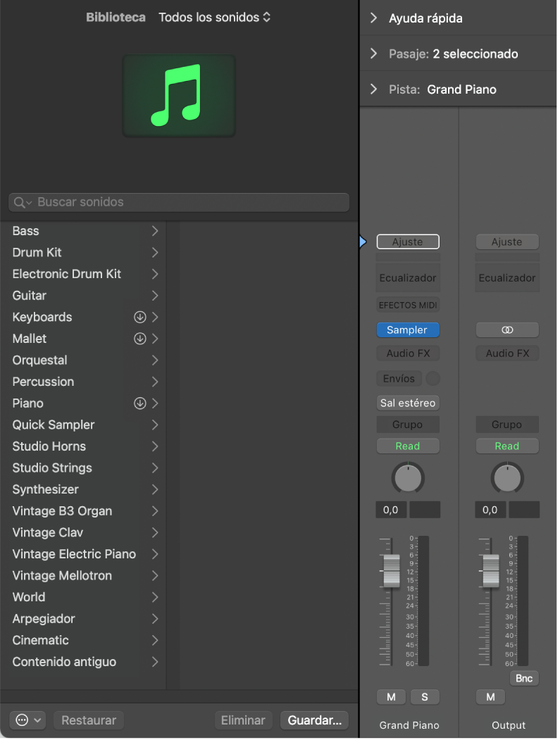560x740 pixels.
Task: Click the download icon next to Keyboards
Action: click(x=139, y=318)
